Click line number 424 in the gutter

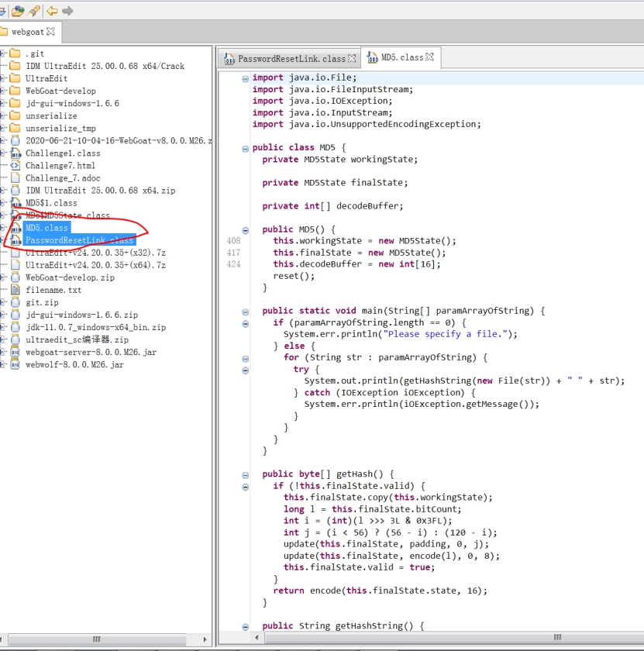[x=233, y=264]
